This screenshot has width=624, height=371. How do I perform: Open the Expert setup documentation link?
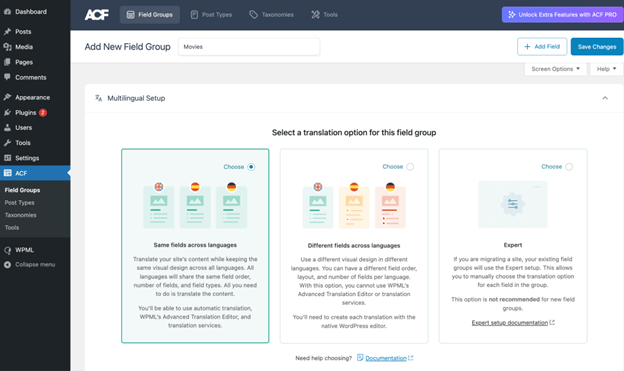coord(510,322)
